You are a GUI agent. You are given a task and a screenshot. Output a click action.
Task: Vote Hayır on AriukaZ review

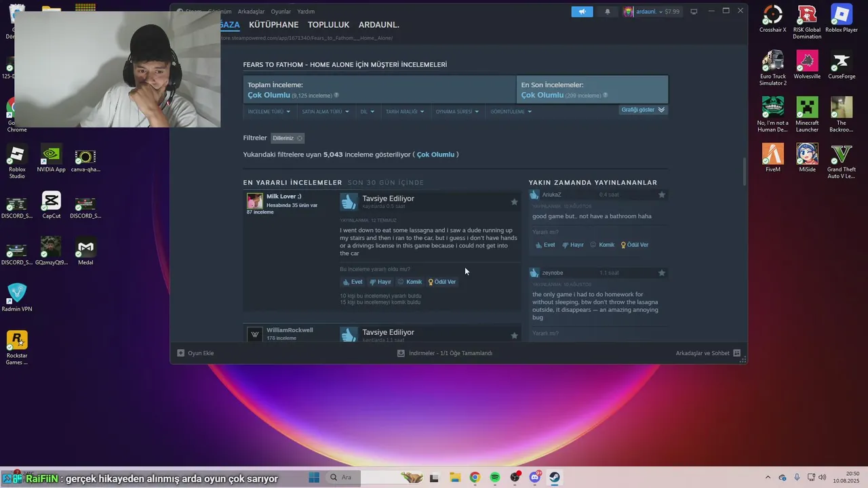coord(572,245)
